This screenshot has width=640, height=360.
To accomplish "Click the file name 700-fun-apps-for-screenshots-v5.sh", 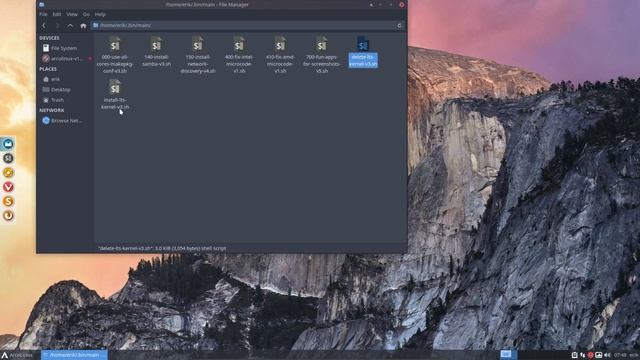I will (x=322, y=64).
